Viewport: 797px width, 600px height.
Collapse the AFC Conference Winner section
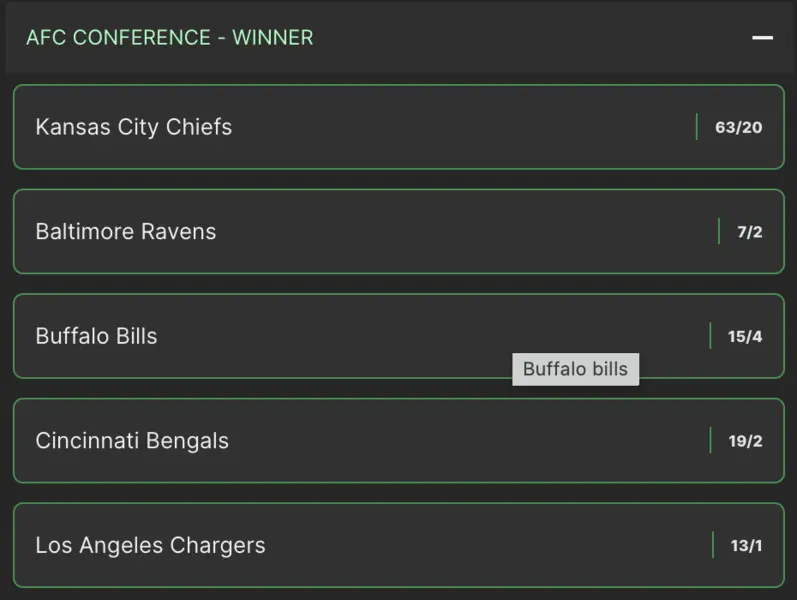click(763, 38)
